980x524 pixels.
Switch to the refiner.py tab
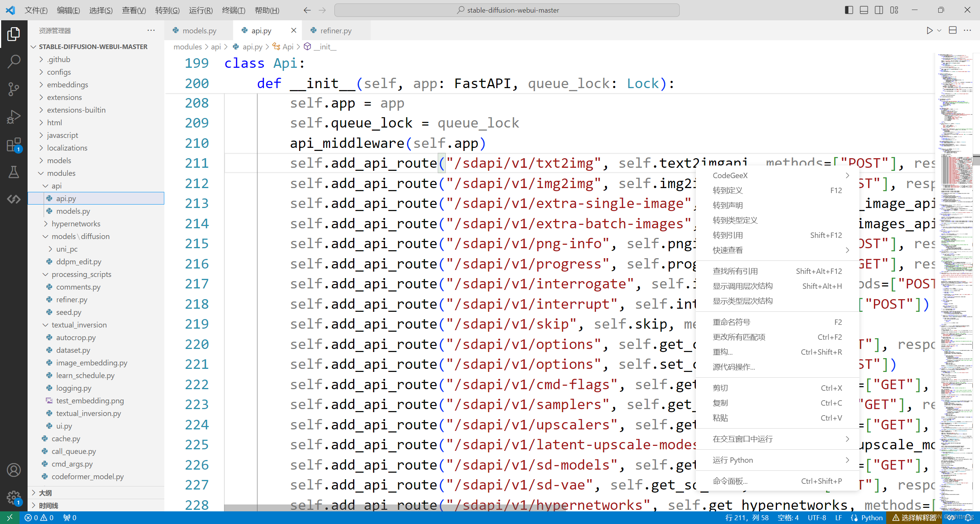335,31
